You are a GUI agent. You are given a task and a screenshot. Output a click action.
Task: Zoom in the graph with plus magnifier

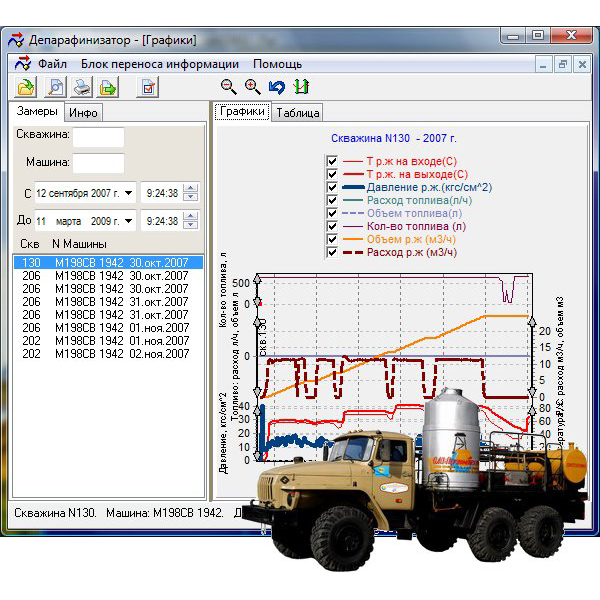pos(253,87)
